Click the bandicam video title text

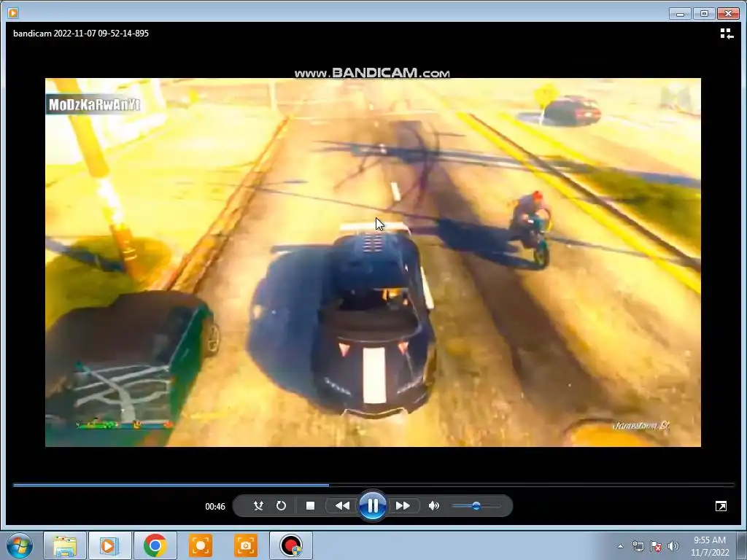[x=81, y=34]
